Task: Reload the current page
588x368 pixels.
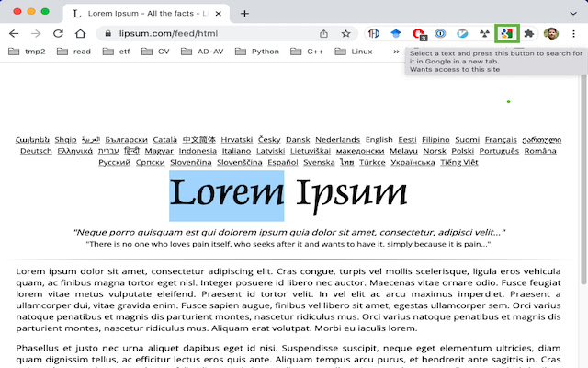Action: [58, 33]
